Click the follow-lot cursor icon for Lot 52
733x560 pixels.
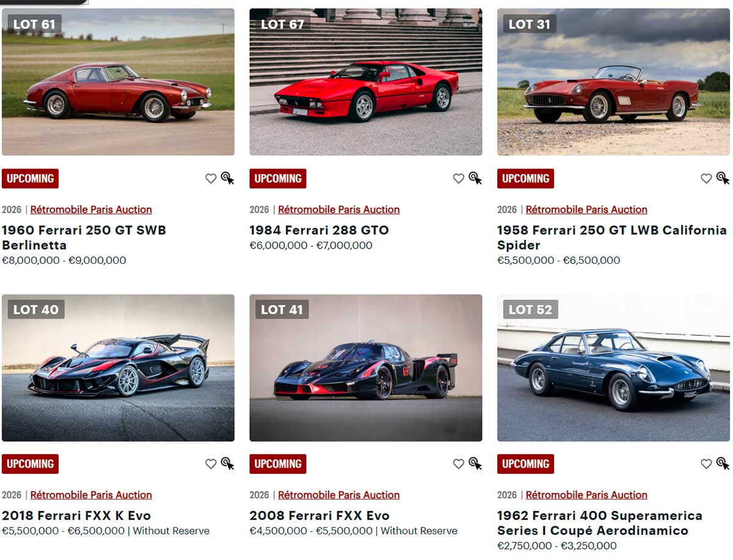coord(723,464)
